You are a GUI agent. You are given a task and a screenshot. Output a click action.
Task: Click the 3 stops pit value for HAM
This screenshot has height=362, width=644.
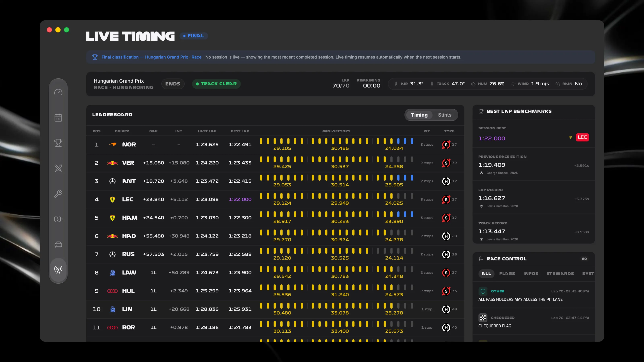point(427,218)
